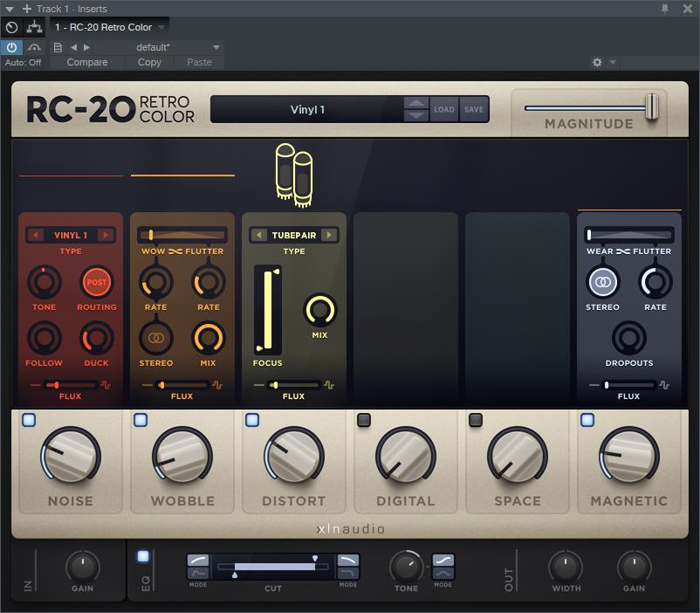Click the large SPACE knob
Image resolution: width=700 pixels, height=613 pixels.
pos(518,457)
